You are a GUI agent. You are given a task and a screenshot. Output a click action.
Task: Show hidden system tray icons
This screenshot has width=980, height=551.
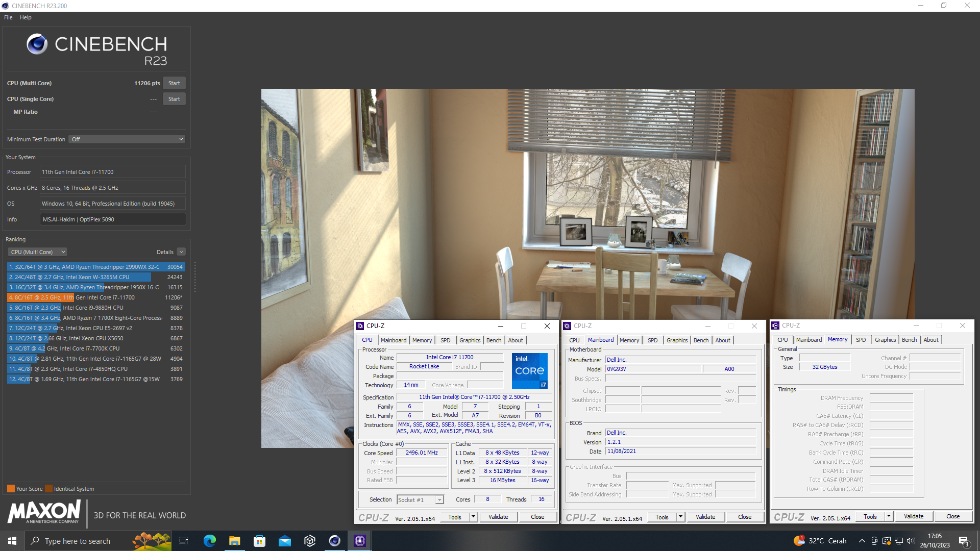862,541
